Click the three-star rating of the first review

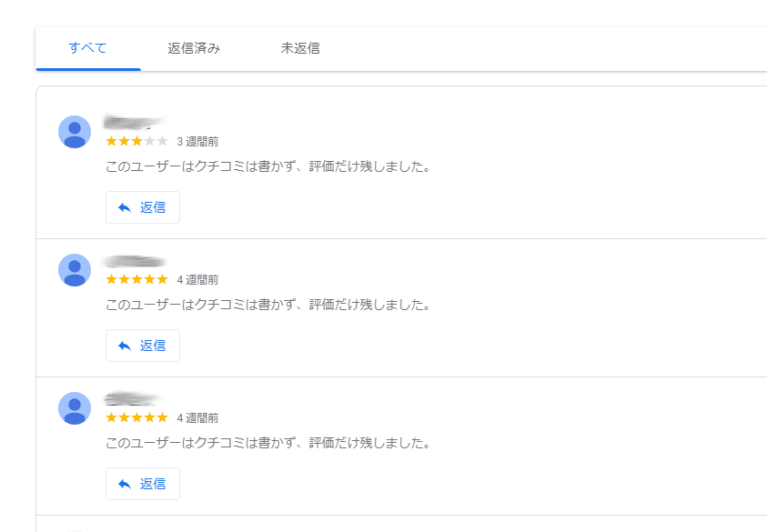pyautogui.click(x=137, y=141)
